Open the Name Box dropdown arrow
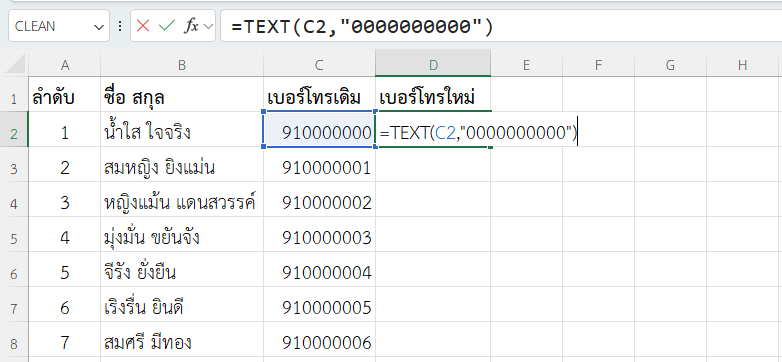 pos(99,26)
